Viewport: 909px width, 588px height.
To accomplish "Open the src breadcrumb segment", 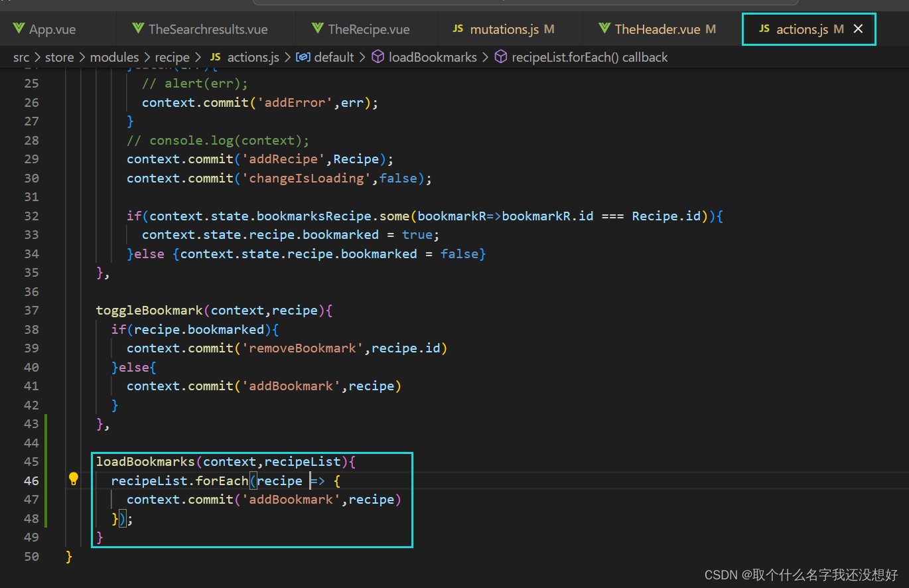I will (x=21, y=57).
